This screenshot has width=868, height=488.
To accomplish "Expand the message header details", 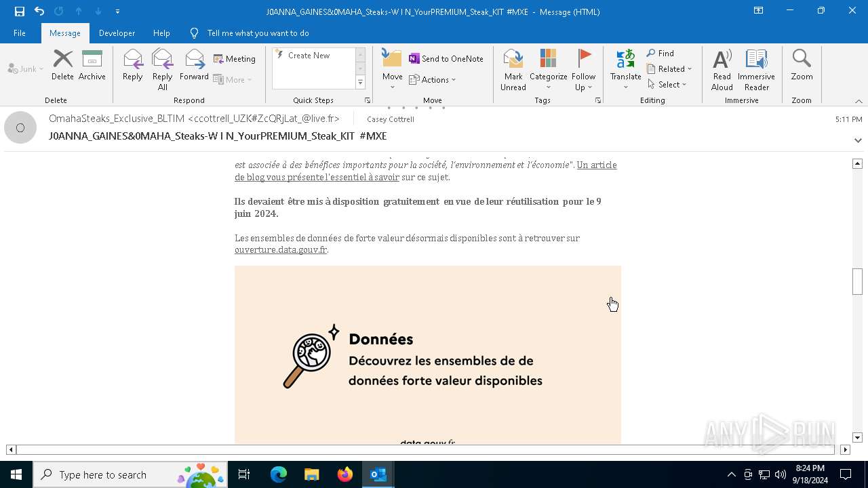I will (858, 140).
